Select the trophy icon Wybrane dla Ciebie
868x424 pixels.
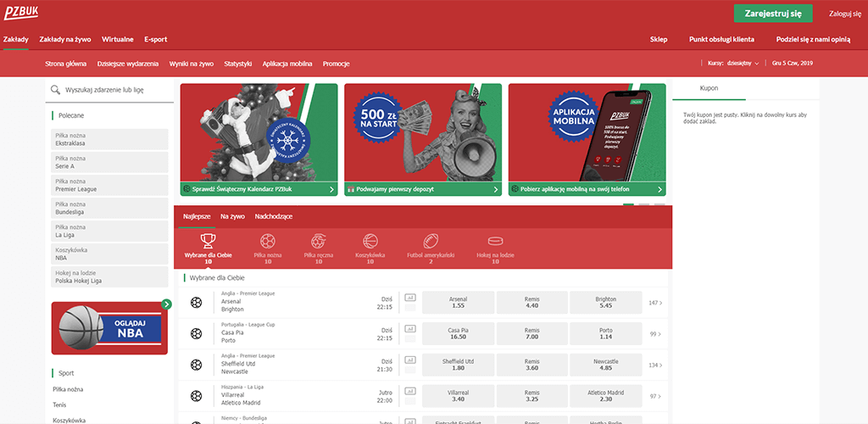[209, 241]
